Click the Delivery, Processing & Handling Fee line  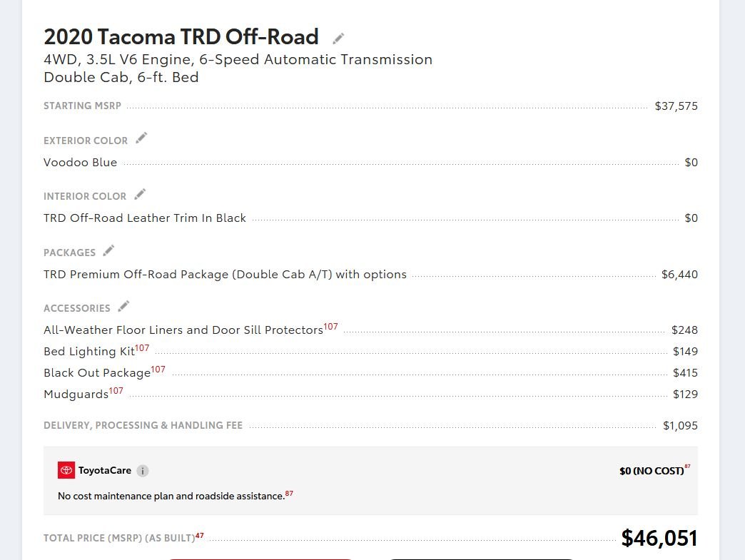[370, 426]
